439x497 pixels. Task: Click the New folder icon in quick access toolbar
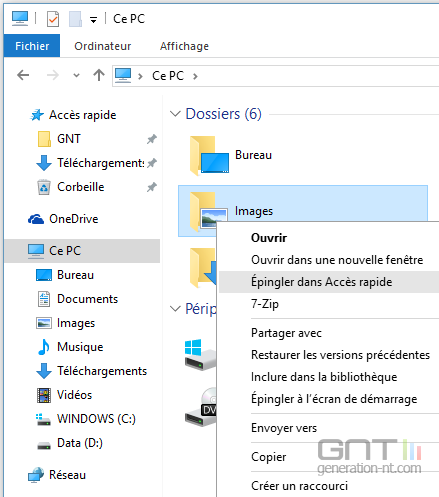coord(75,19)
